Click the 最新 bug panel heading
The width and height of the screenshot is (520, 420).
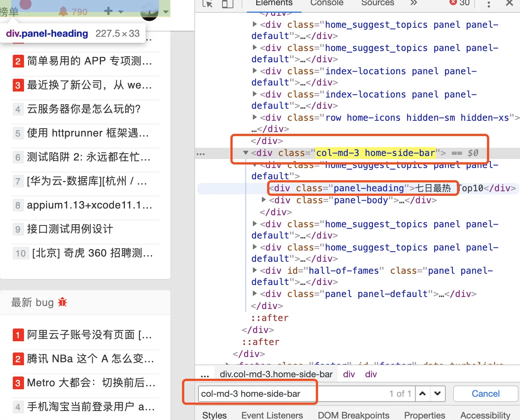pos(85,302)
